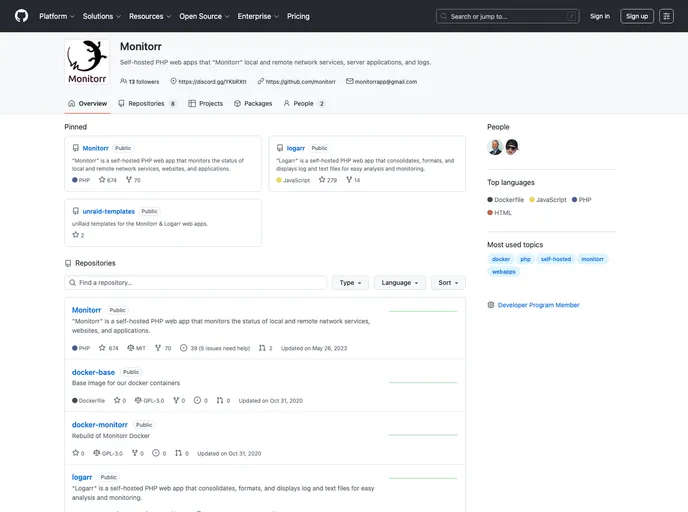Open Monitorr in the repositories list
The image size is (688, 512).
click(86, 310)
